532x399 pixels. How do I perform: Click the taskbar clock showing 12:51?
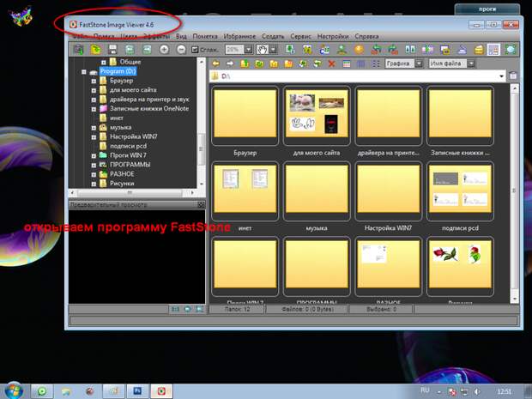click(505, 391)
